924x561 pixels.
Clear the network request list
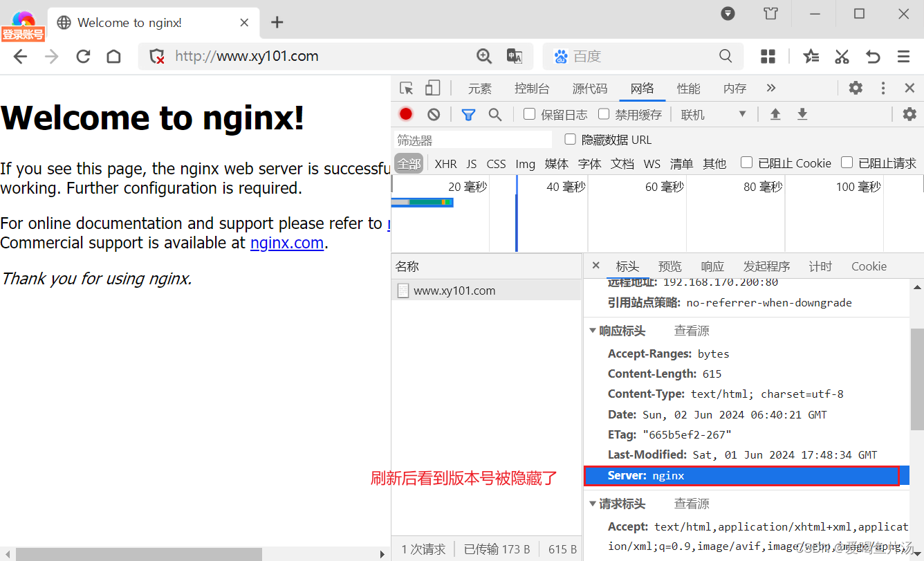click(x=433, y=113)
